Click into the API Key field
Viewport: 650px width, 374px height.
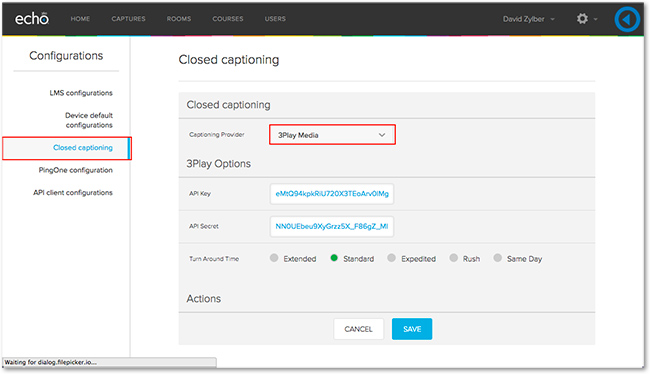332,194
